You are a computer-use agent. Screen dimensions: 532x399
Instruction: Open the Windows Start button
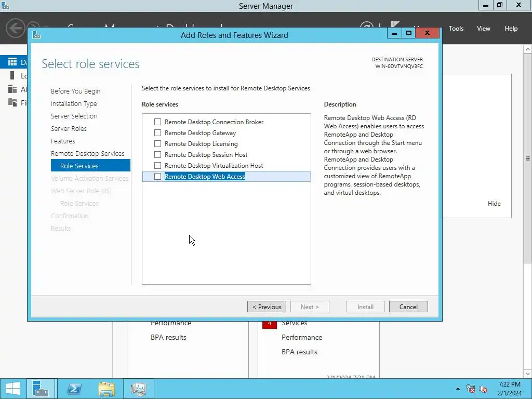(13, 389)
